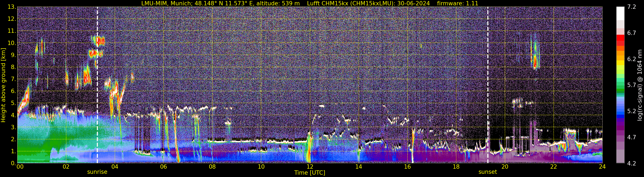Select the white dashed sunrise marker line
The width and height of the screenshot is (644, 177).
97,85
